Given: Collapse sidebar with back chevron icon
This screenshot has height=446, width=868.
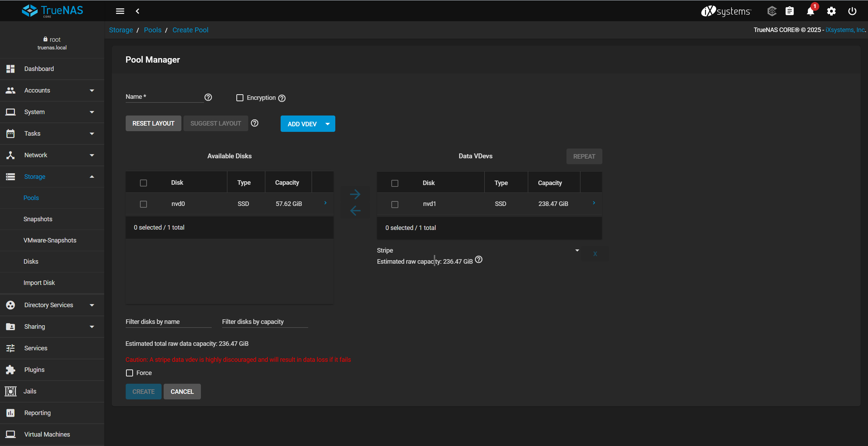Looking at the screenshot, I should tap(138, 11).
